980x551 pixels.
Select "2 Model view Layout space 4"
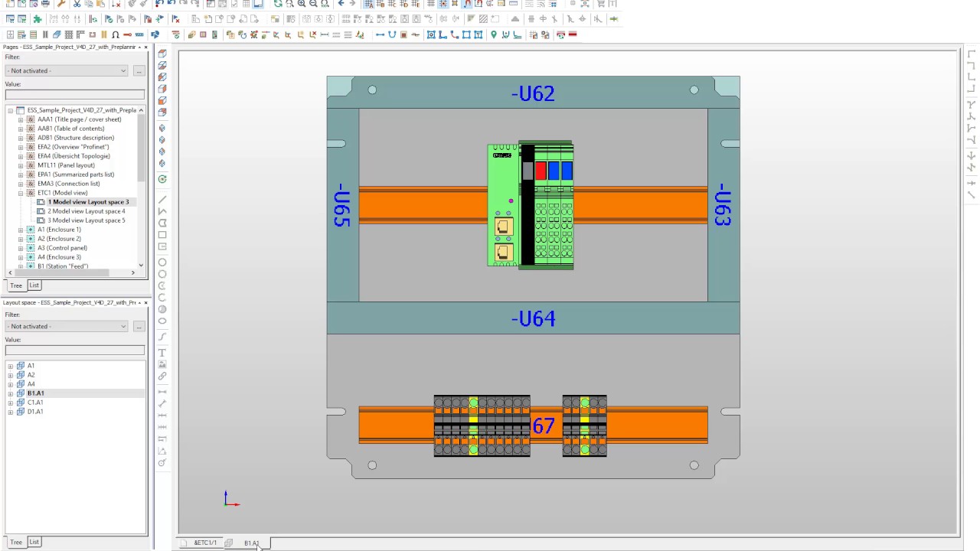(86, 211)
